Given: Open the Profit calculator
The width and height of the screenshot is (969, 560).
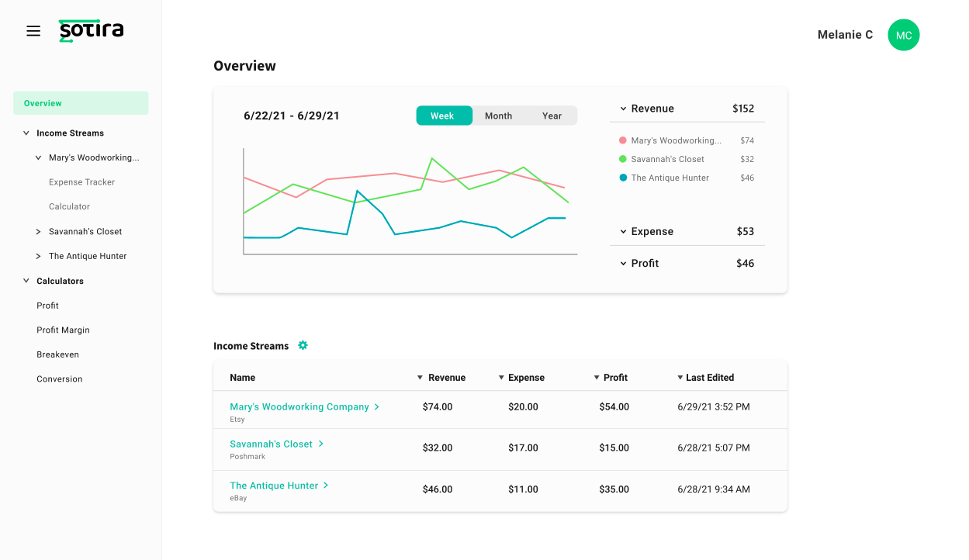Looking at the screenshot, I should click(x=47, y=306).
